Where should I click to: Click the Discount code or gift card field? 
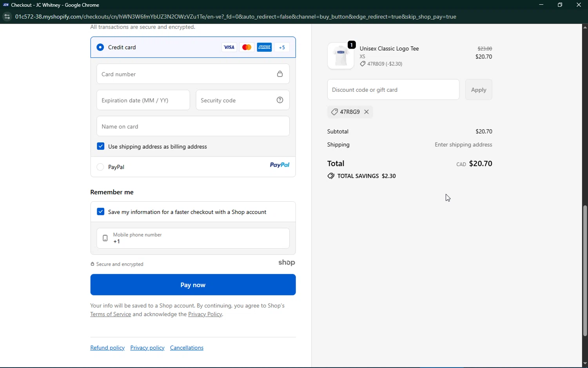click(x=393, y=89)
